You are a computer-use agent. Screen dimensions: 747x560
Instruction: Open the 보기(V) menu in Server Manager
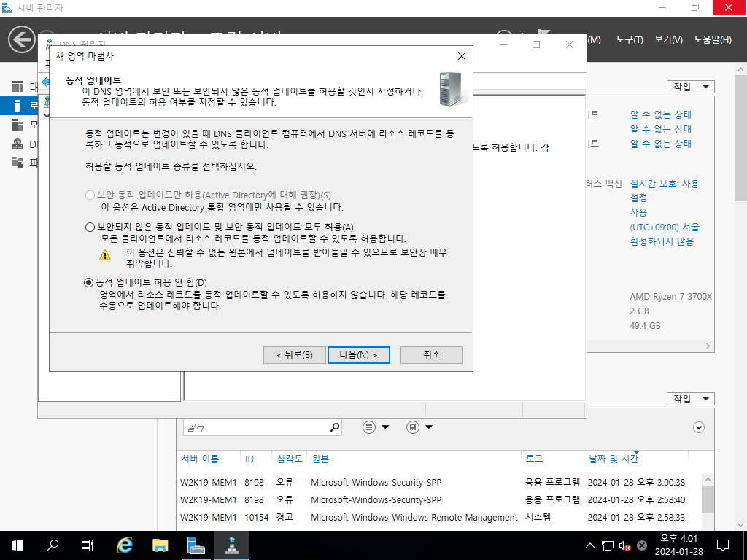coord(668,40)
